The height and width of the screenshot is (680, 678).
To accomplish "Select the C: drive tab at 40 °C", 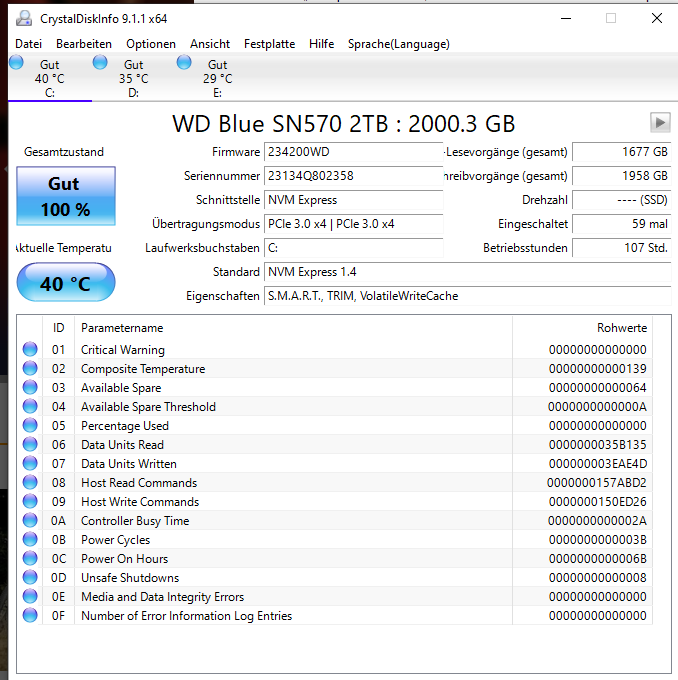I will click(x=50, y=78).
